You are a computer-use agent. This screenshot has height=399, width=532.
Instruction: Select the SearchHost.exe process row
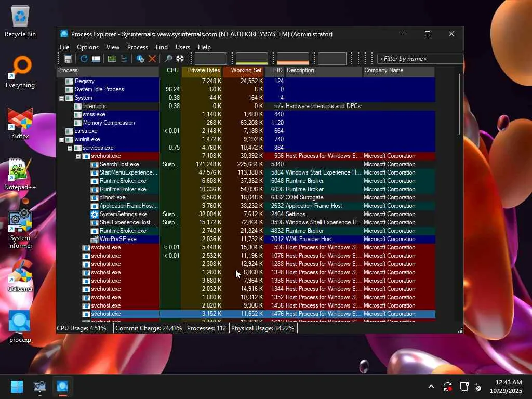tap(246, 164)
